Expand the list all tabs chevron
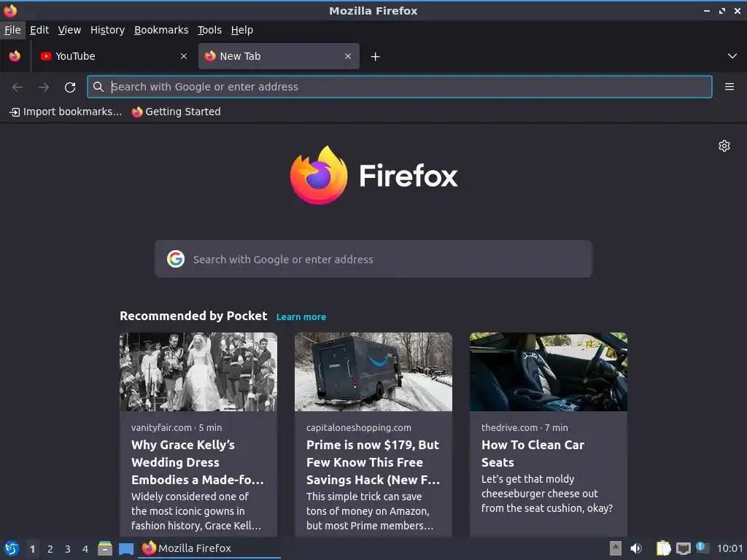Viewport: 747px width, 560px height. click(x=732, y=56)
